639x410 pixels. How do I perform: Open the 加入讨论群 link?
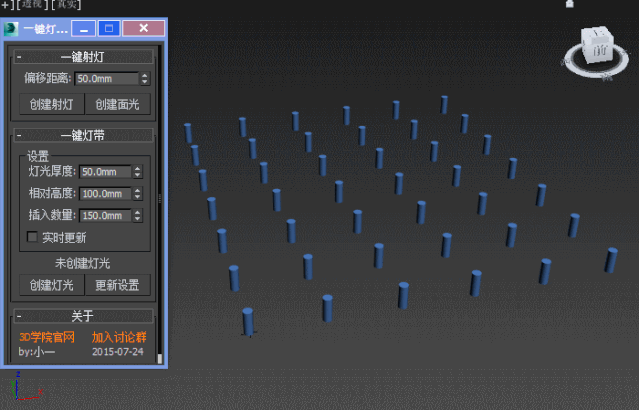tap(119, 337)
